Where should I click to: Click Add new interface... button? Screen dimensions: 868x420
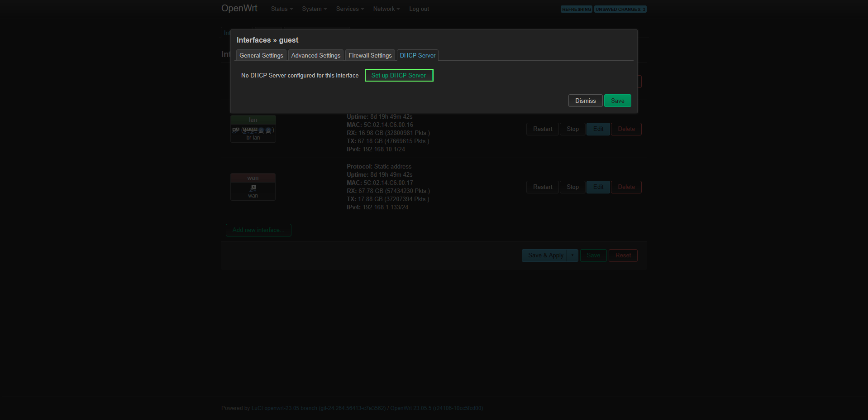pyautogui.click(x=258, y=230)
